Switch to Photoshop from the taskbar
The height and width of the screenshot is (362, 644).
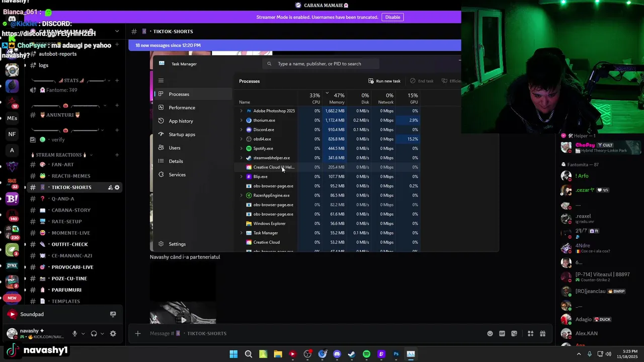(396, 354)
